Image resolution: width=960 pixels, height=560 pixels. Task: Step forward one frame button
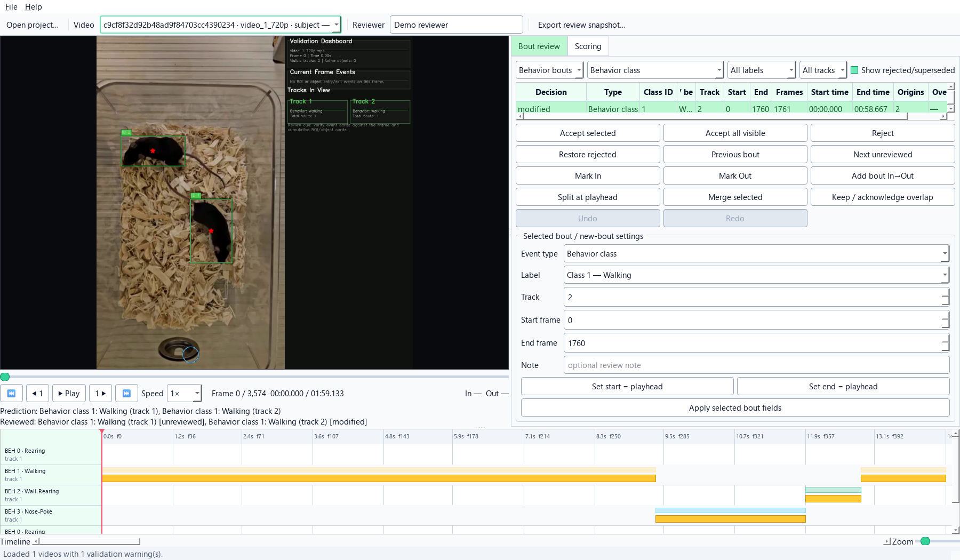click(100, 393)
